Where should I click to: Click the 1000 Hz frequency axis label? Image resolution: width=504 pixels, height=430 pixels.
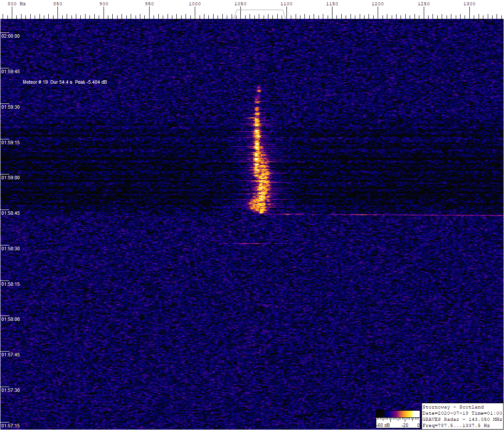pyautogui.click(x=194, y=4)
